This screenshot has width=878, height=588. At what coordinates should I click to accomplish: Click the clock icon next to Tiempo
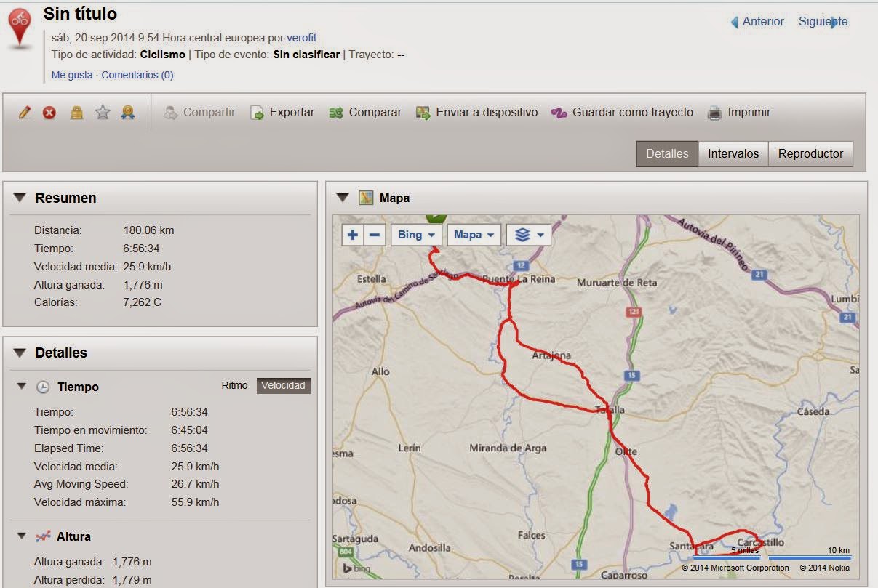click(43, 387)
